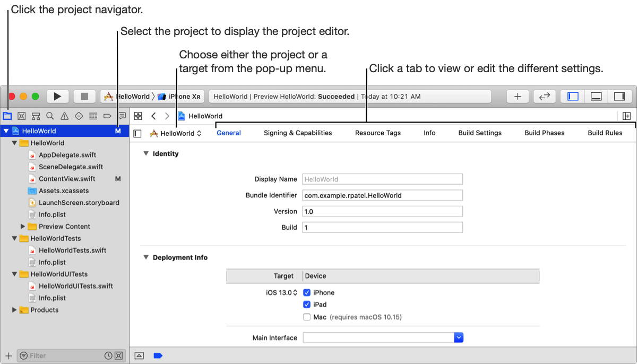Click the add file plus button in navigator
Screen dimensions: 638x364
[x=8, y=356]
